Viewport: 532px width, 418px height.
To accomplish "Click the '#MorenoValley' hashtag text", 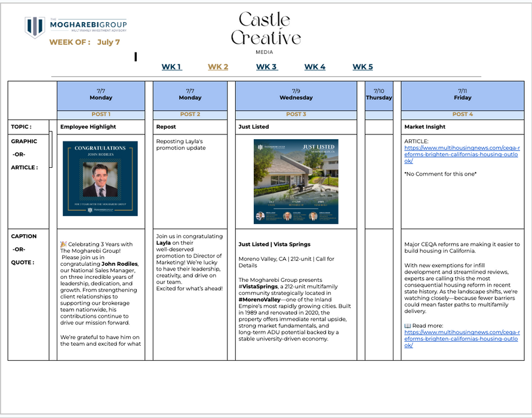I will tap(260, 300).
